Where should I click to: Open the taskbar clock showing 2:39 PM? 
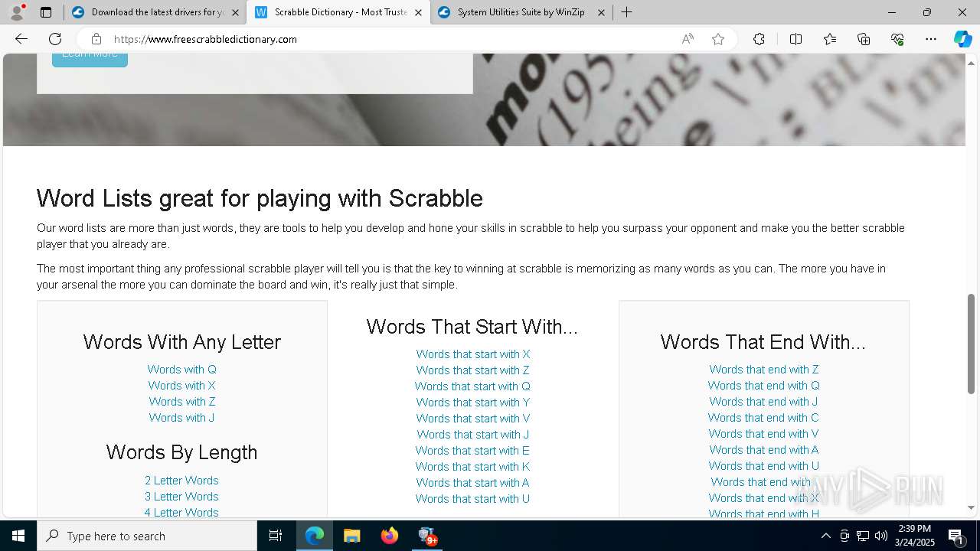pos(914,536)
